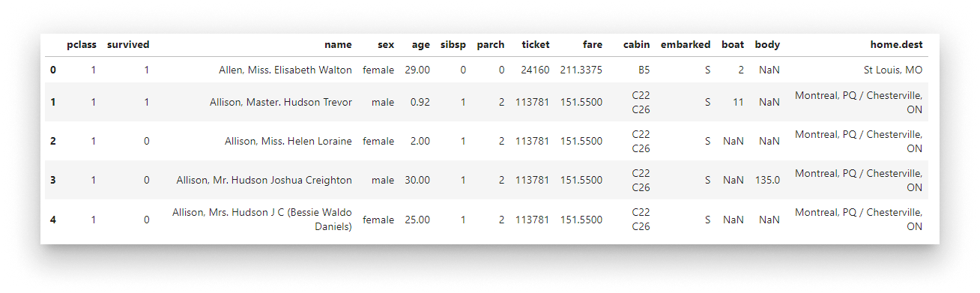The height and width of the screenshot is (293, 980).
Task: Click the body value 135.0
Action: 767,180
